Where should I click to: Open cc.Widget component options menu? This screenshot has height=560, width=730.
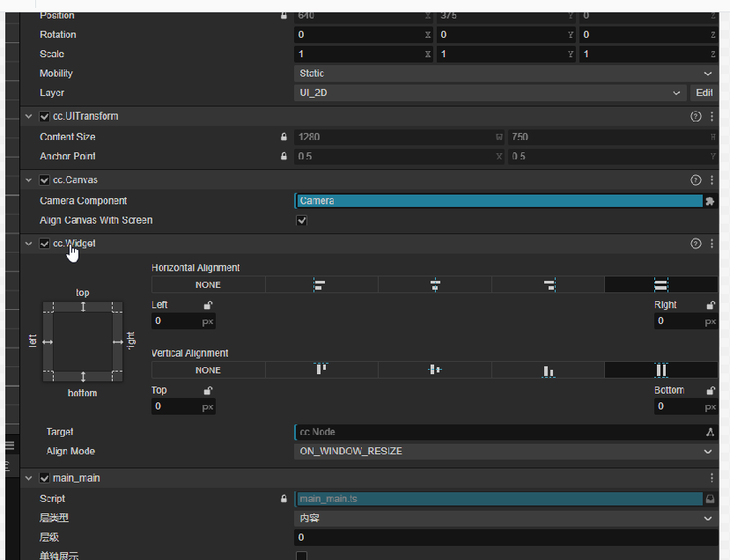[x=712, y=243]
